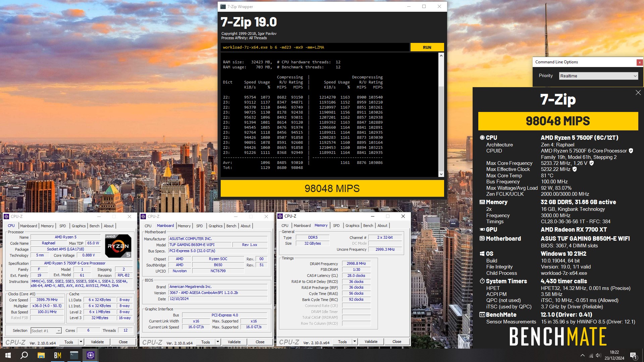Click the 98048 MIPS yellow score banner in BenchMate
The image size is (644, 362).
(x=558, y=121)
